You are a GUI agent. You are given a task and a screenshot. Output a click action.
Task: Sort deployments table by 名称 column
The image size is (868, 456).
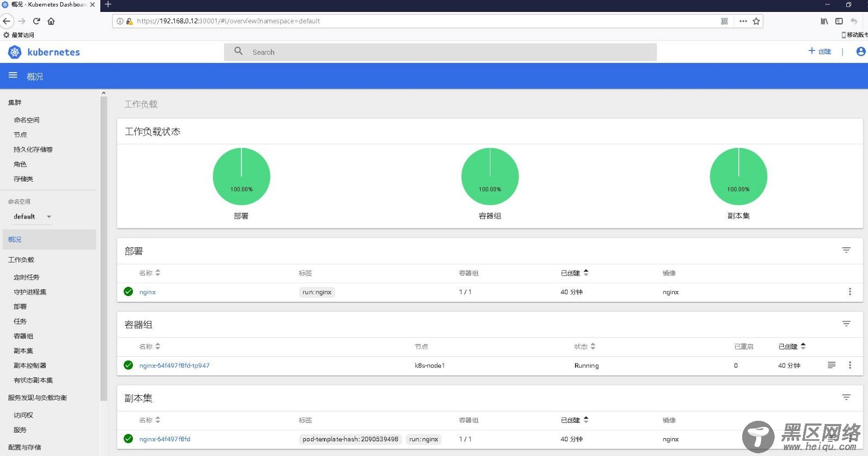(150, 273)
